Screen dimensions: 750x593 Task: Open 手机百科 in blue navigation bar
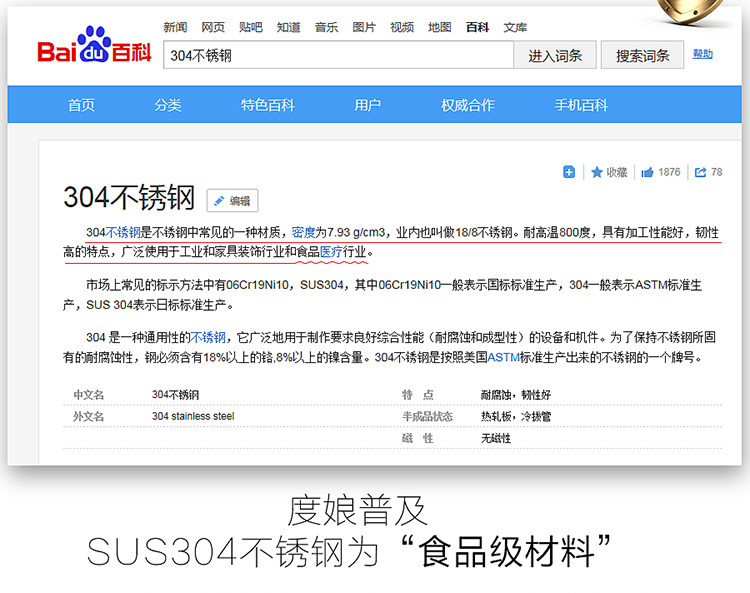pyautogui.click(x=581, y=105)
